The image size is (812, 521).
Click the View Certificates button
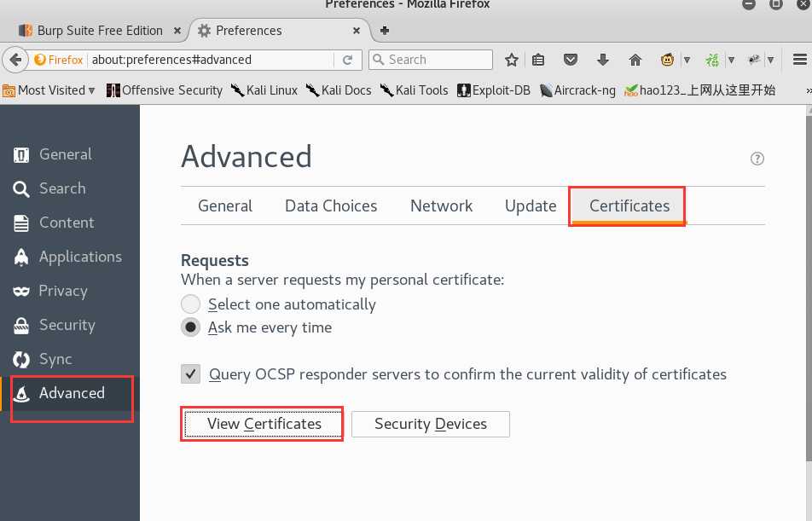[264, 424]
